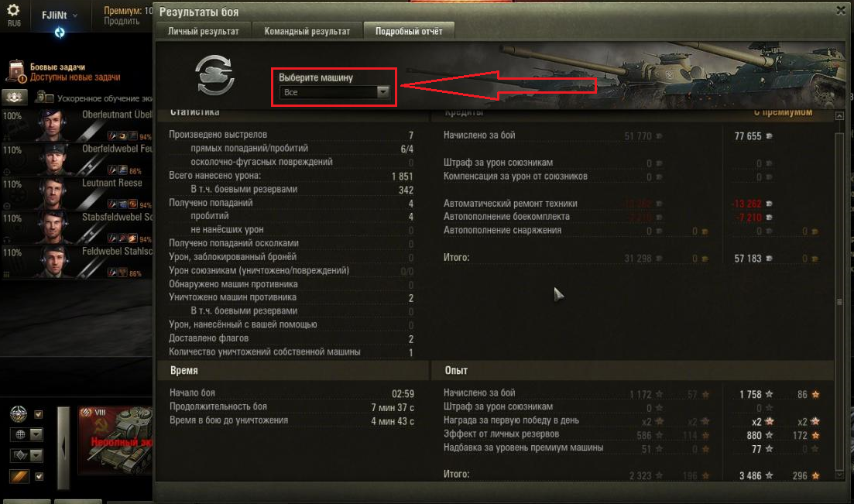
Task: Click the battle results tank-cycle icon
Action: click(215, 74)
